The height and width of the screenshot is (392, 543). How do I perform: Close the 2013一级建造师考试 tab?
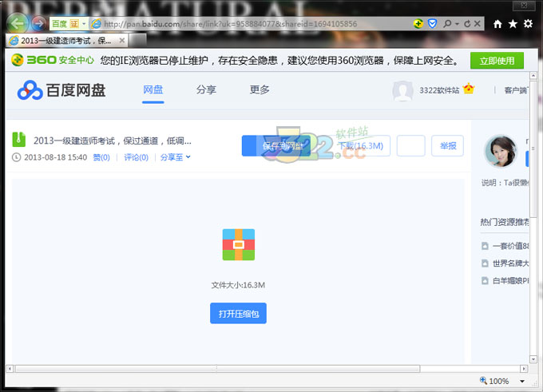[122, 41]
